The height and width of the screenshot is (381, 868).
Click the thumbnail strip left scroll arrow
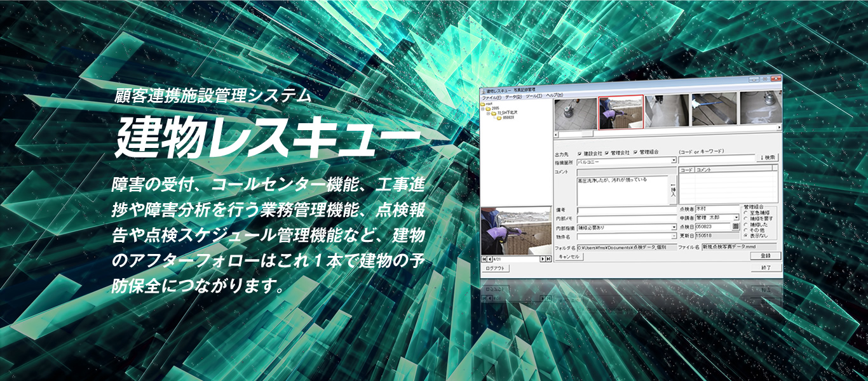(555, 135)
